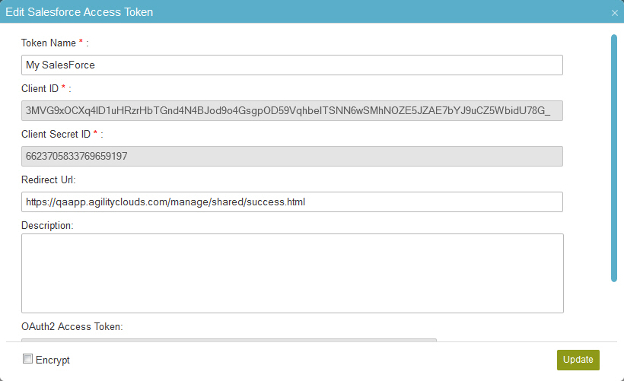
Task: Click the Token Name label
Action: tap(49, 43)
